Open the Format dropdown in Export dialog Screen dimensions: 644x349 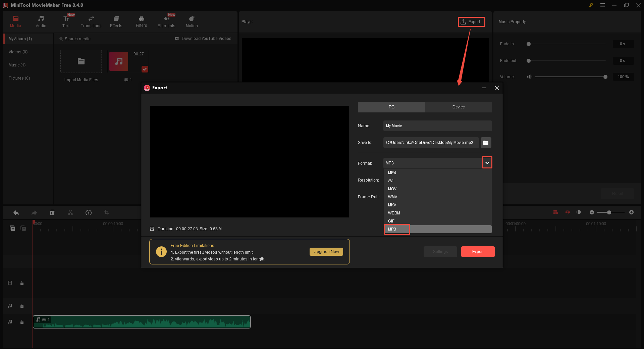pyautogui.click(x=487, y=162)
